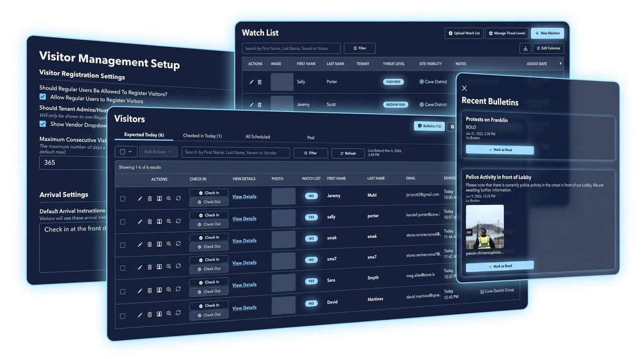Screen dimensions: 644x359
Task: Click the Watch List search field
Action: click(291, 48)
